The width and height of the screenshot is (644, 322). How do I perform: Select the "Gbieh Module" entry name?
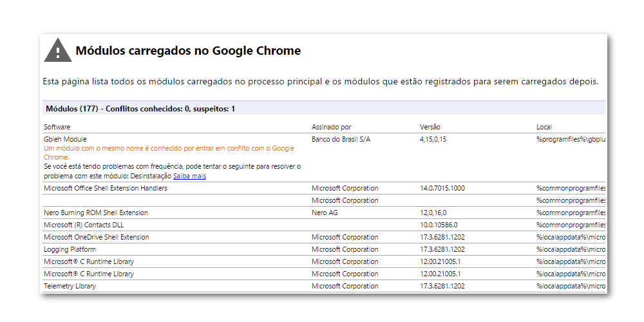coord(65,139)
